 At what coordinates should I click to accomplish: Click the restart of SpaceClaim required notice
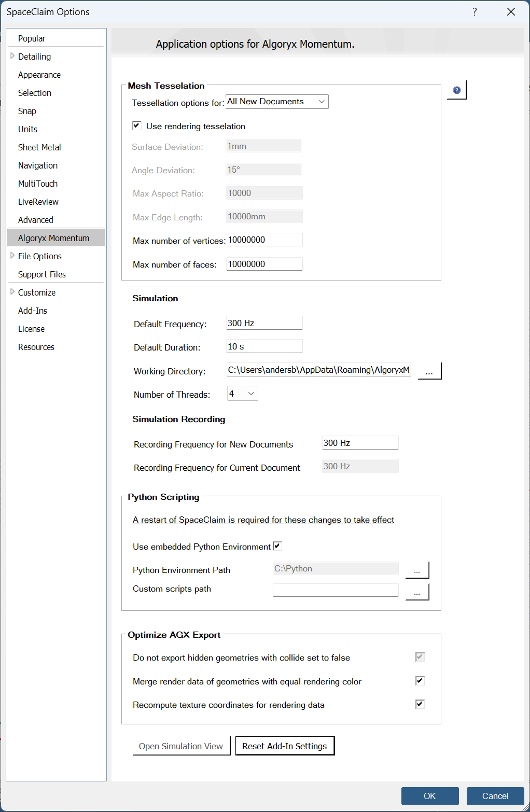(x=263, y=520)
